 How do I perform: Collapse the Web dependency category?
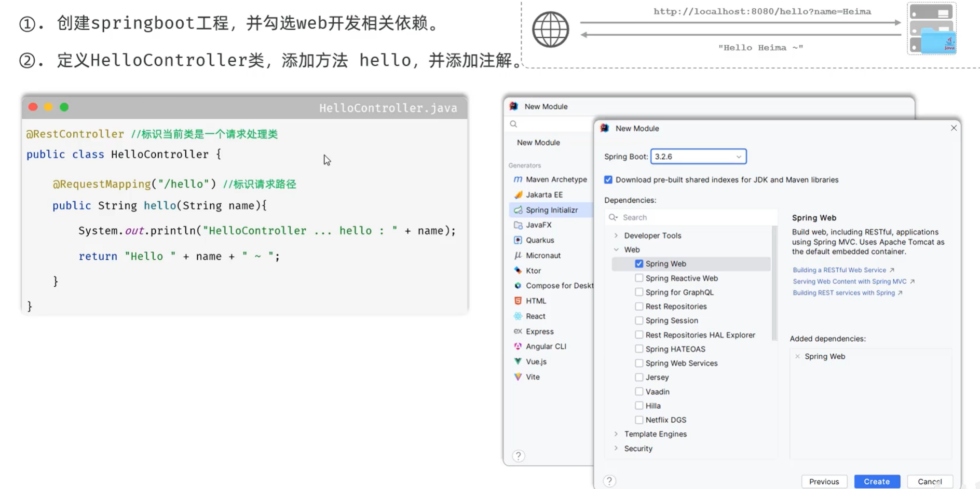click(x=616, y=249)
